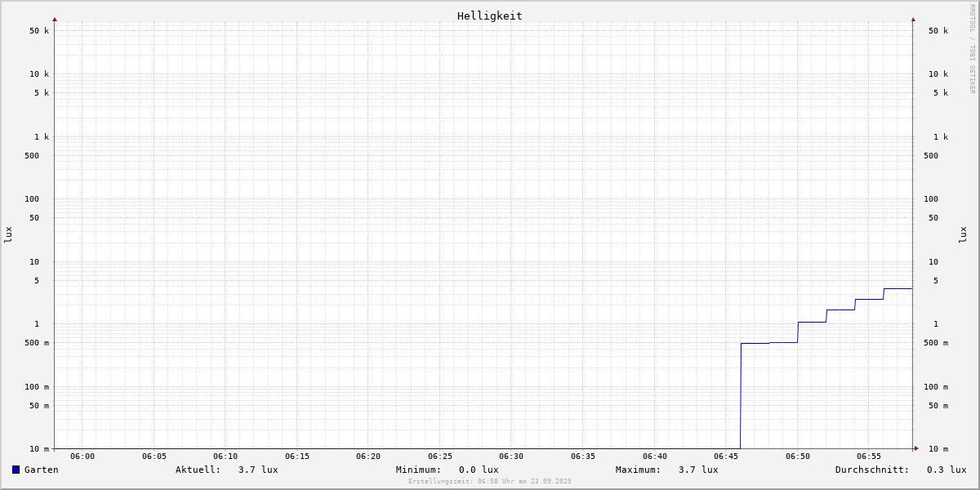Viewport: 980px width, 490px height.
Task: Click the Maximum 3.7 lux value
Action: (697, 470)
